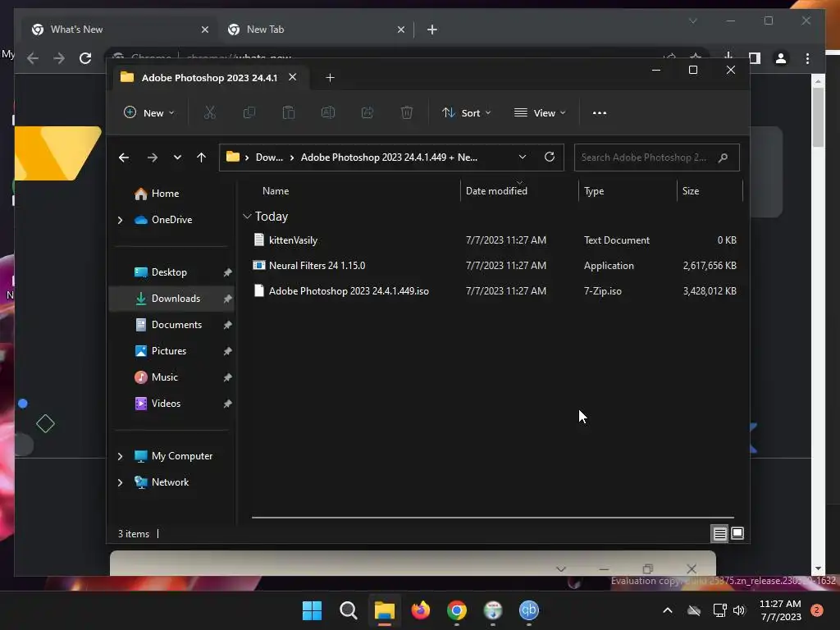Switch to details view layout icon
The width and height of the screenshot is (840, 630).
pos(719,533)
